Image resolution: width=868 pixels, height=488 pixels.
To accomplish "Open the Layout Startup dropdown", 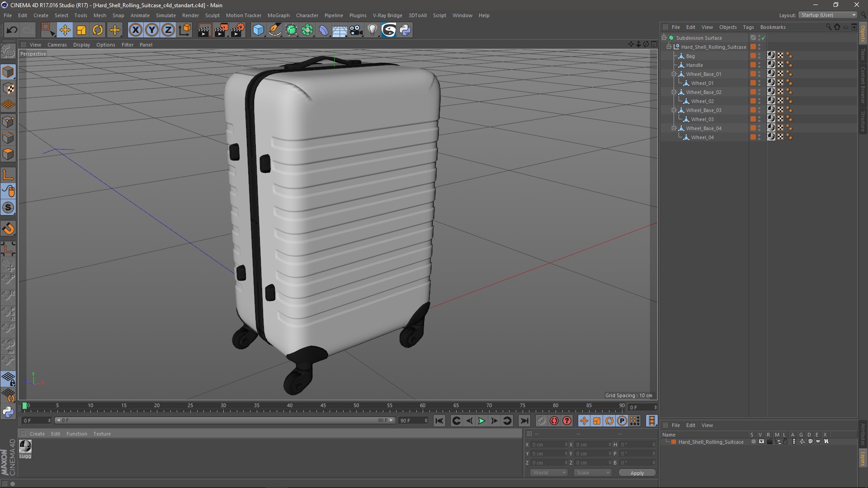I will tap(828, 15).
